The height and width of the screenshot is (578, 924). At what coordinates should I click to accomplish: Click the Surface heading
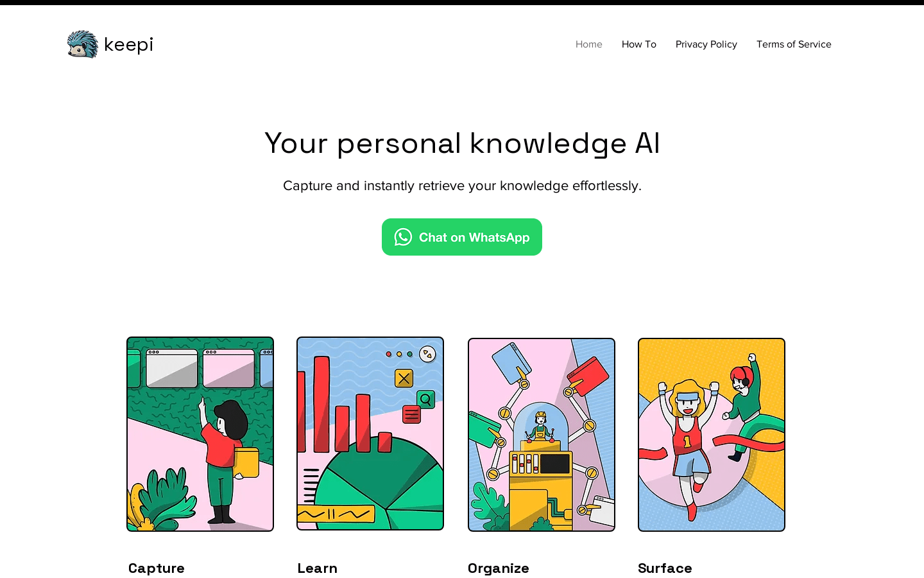coord(665,568)
